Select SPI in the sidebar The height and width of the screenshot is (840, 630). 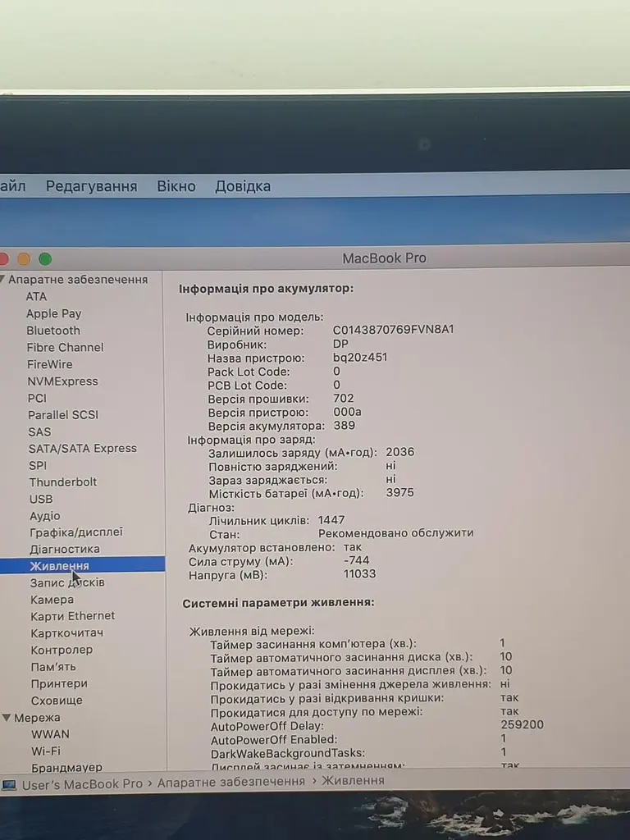[x=38, y=466]
